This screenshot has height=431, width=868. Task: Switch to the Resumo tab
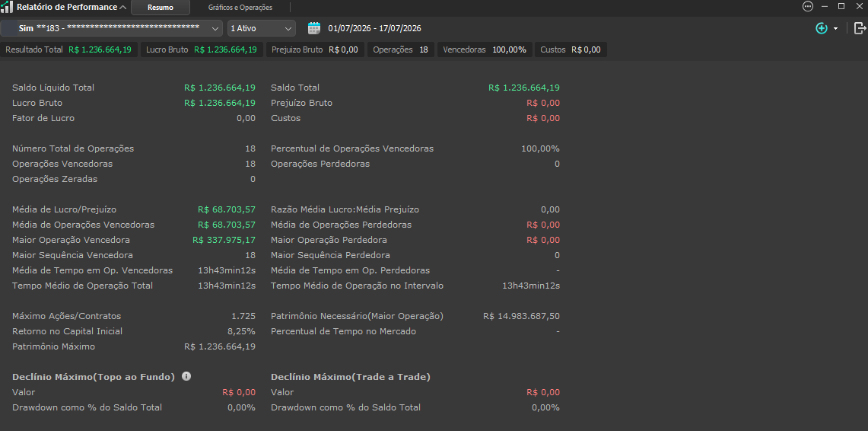point(161,8)
